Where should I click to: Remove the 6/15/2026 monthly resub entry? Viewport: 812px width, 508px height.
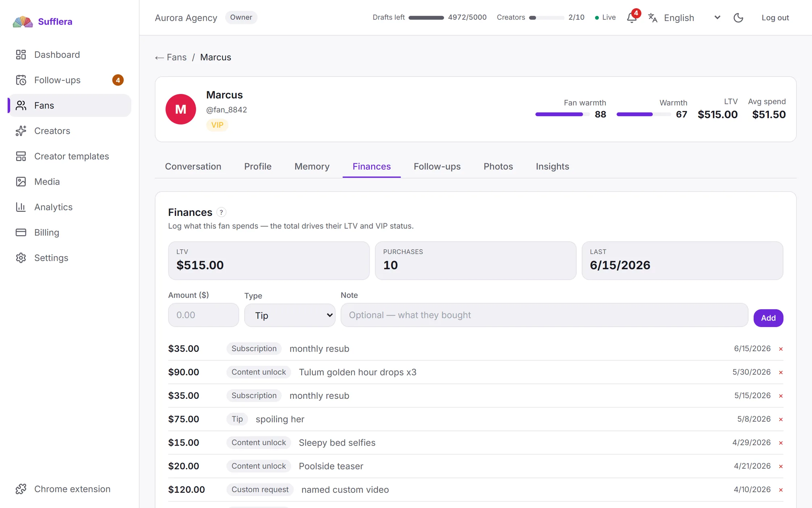781,349
